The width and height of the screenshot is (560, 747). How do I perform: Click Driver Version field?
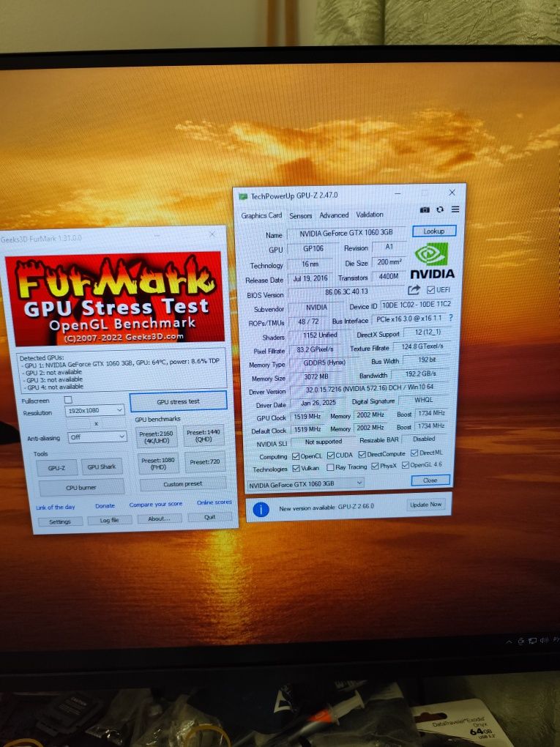(369, 388)
